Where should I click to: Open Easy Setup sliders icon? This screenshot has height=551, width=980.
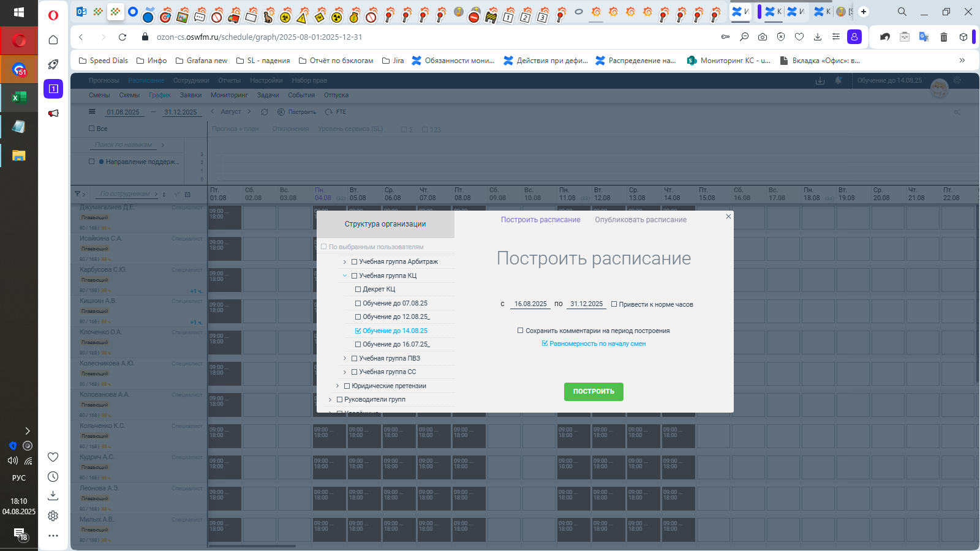point(836,37)
